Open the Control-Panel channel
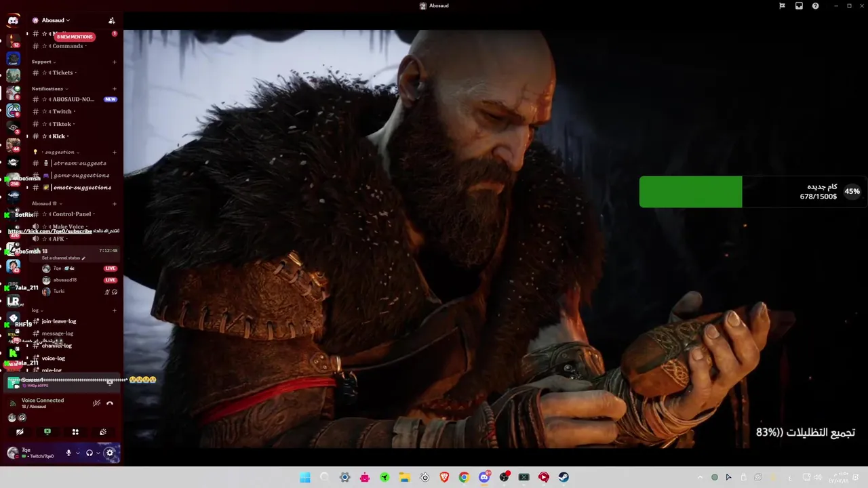Image resolution: width=868 pixels, height=488 pixels. click(71, 214)
